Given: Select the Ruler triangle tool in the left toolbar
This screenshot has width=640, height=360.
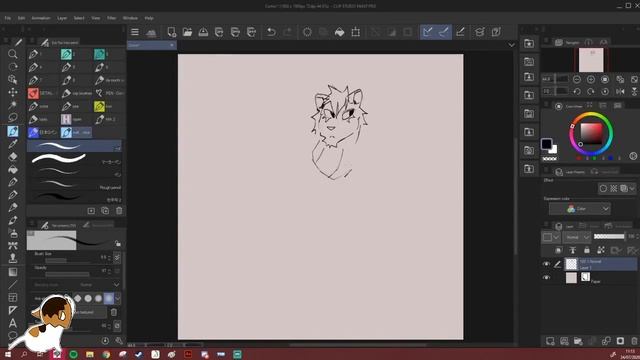Looking at the screenshot, I should (x=13, y=310).
